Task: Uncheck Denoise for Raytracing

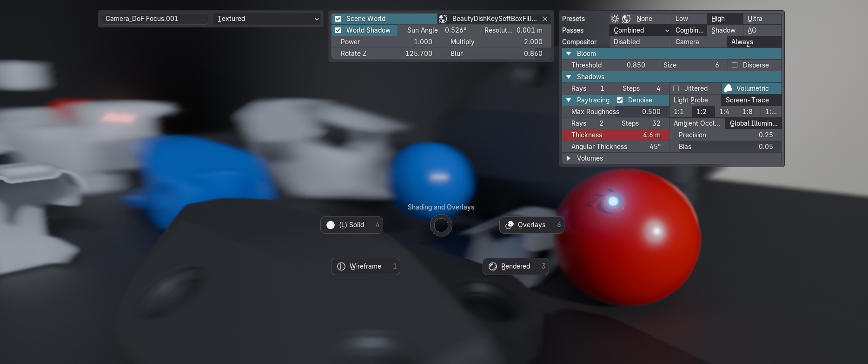Action: tap(620, 100)
